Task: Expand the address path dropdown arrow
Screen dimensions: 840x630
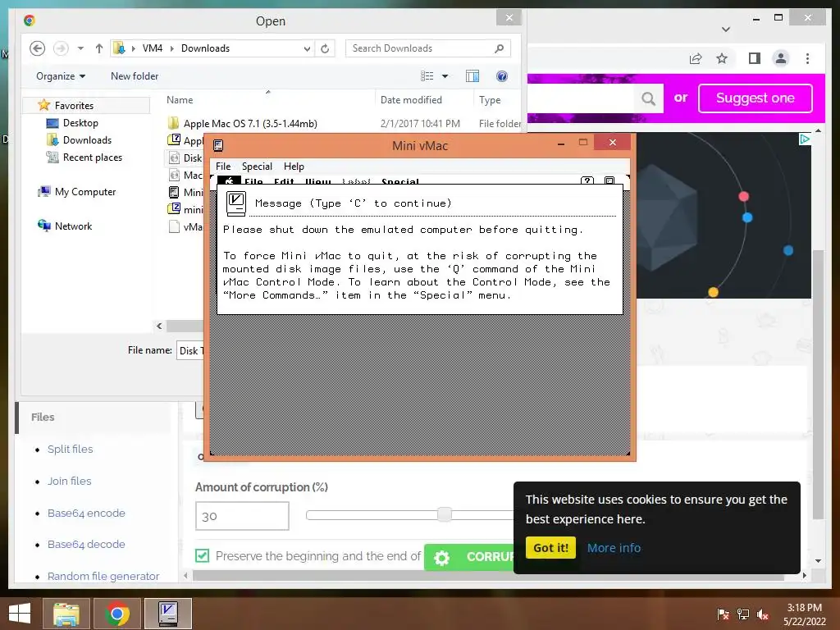Action: click(307, 48)
